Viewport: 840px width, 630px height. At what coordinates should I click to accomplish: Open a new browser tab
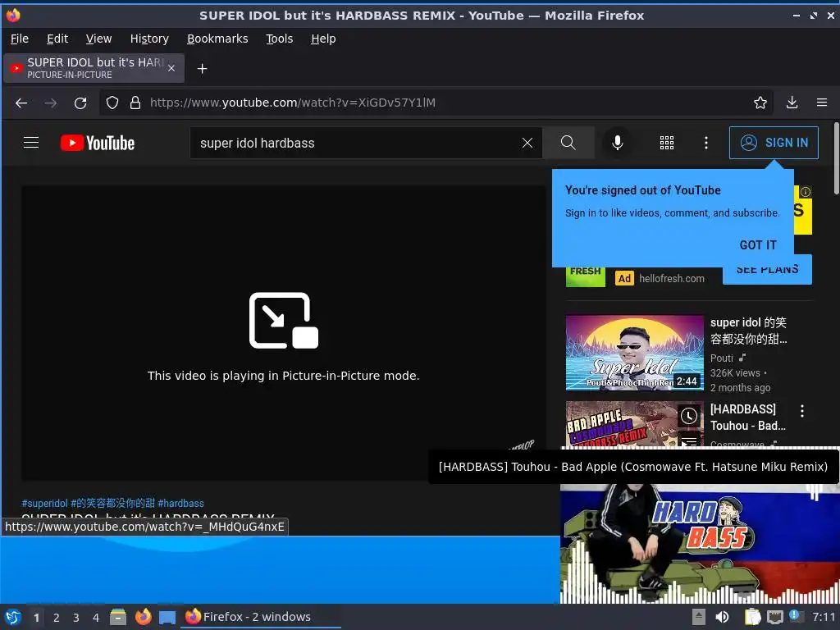[202, 69]
